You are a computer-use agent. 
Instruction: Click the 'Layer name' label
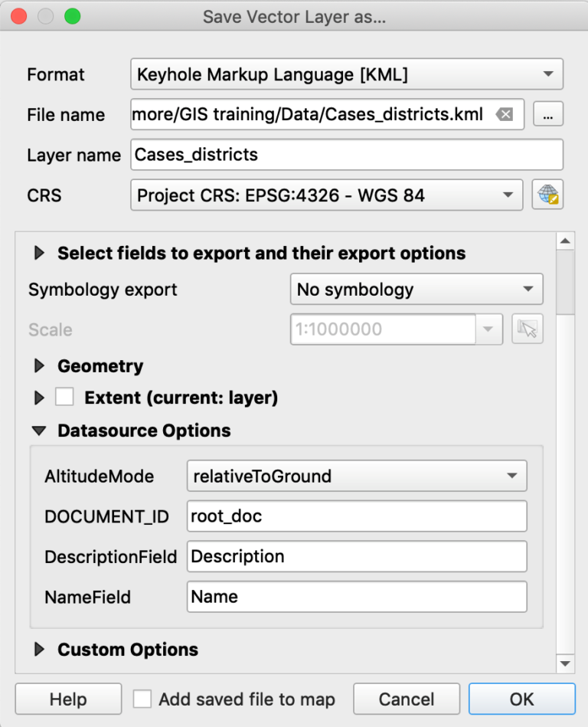click(x=73, y=156)
